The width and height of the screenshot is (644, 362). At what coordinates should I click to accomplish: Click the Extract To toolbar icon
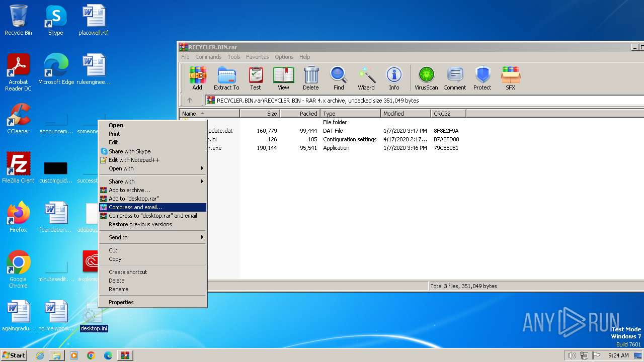226,78
